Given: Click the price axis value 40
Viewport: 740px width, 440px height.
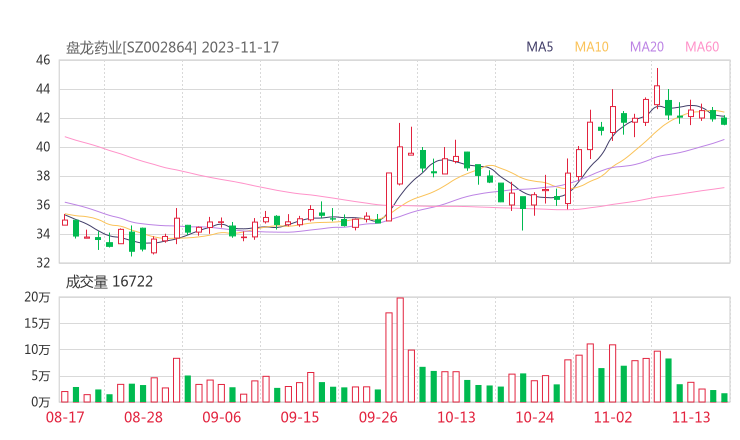Looking at the screenshot, I should pyautogui.click(x=43, y=147).
